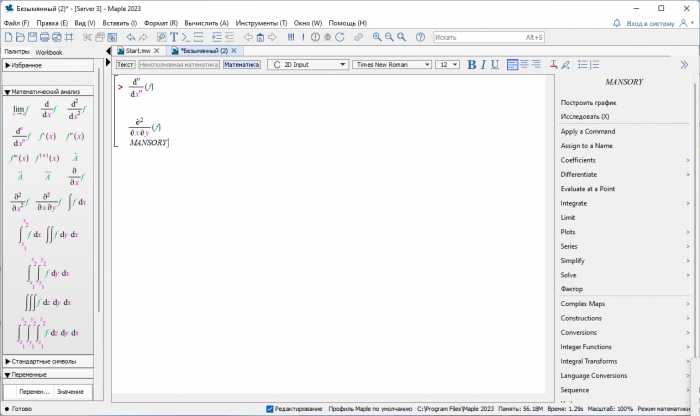Go to home page with house icon
700x416 pixels.
point(260,37)
